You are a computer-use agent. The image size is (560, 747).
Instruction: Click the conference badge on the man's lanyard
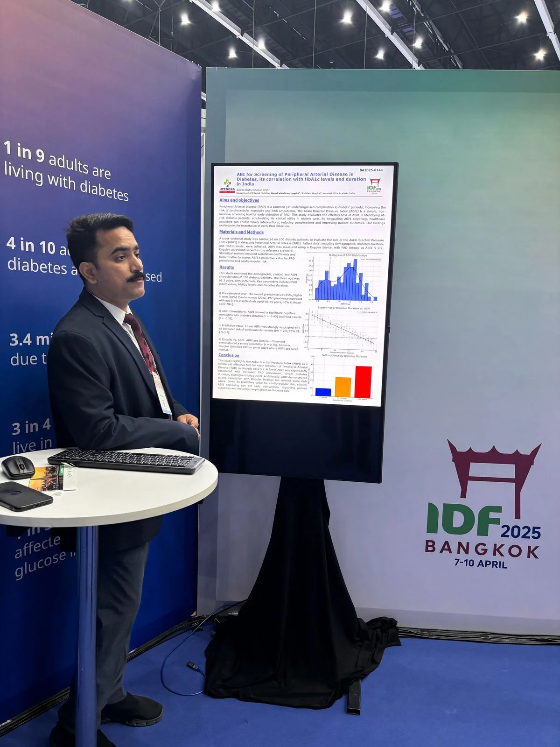click(162, 393)
